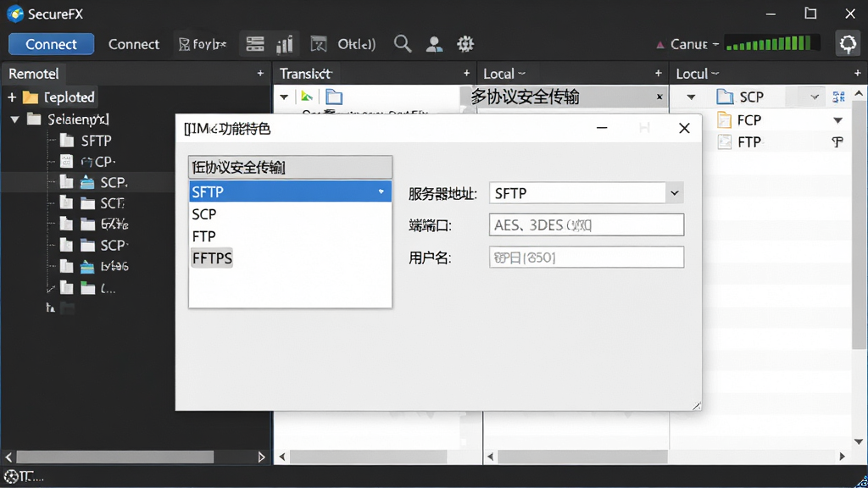The height and width of the screenshot is (488, 868).
Task: Open the 服务器地址 SFTP dropdown
Action: (674, 193)
